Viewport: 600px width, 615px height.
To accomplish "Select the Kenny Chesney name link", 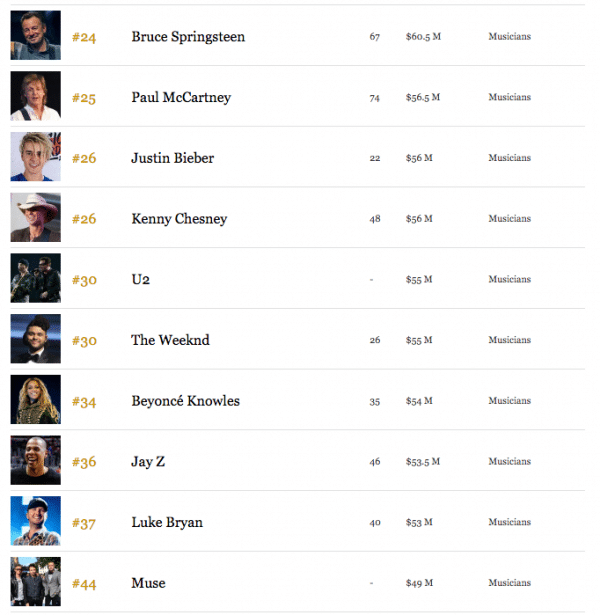I will 179,219.
